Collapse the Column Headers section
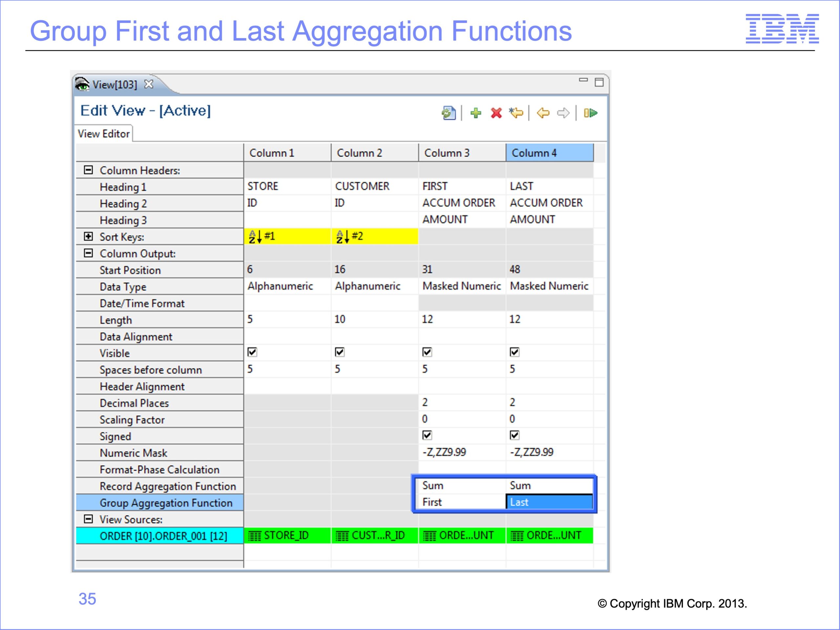Viewport: 840px width, 630px height. click(x=88, y=170)
